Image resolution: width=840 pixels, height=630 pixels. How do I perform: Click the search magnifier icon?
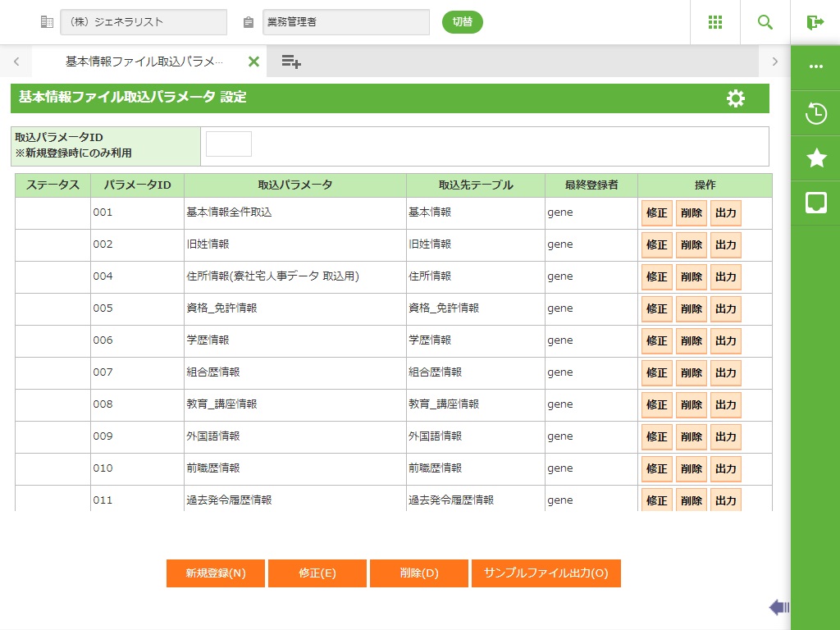click(765, 22)
